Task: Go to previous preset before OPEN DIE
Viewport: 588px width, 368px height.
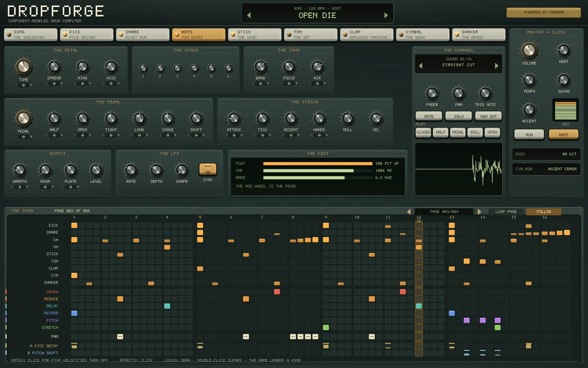Action: click(x=249, y=15)
